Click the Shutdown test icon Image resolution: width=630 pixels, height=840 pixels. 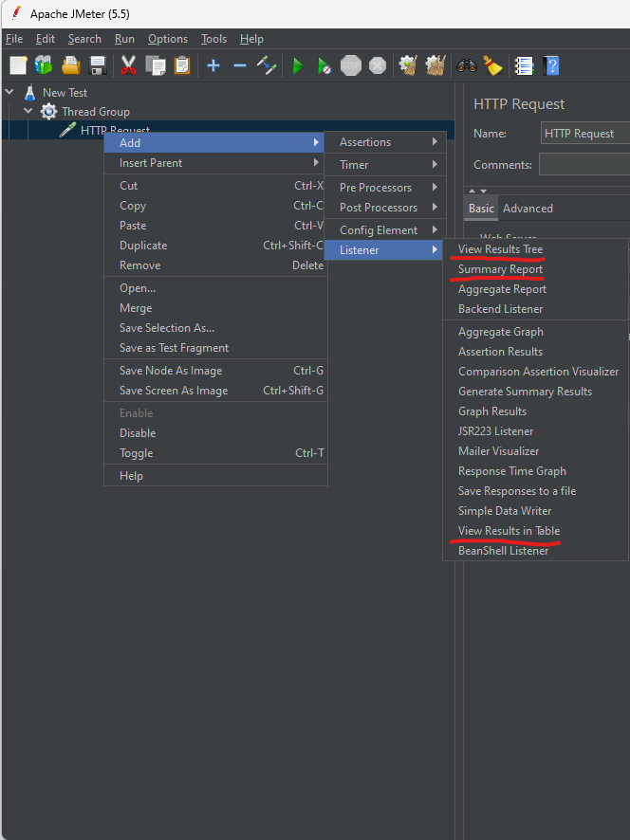click(378, 66)
